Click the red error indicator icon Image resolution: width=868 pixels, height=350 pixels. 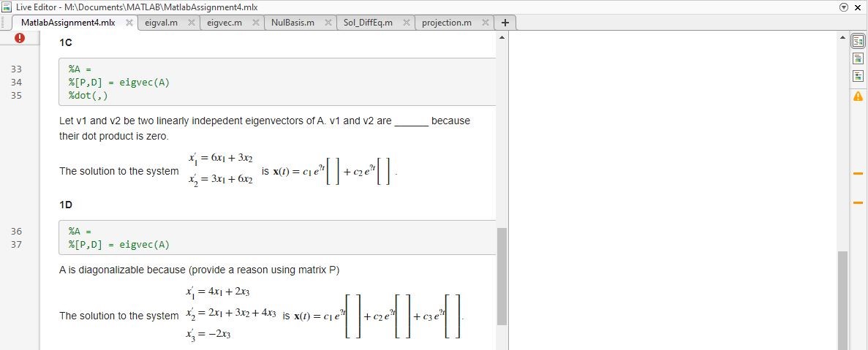(20, 38)
